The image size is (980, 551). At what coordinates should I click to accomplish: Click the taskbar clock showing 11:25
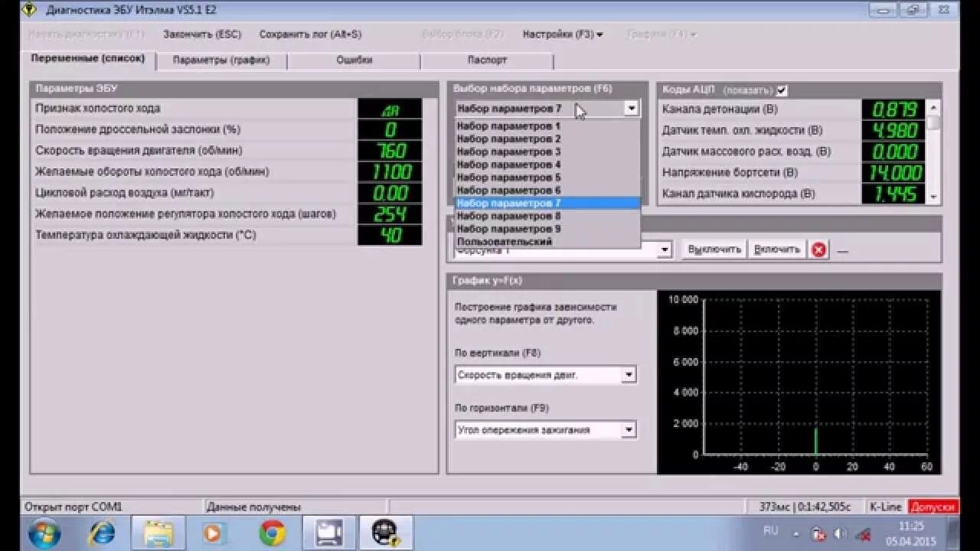911,532
